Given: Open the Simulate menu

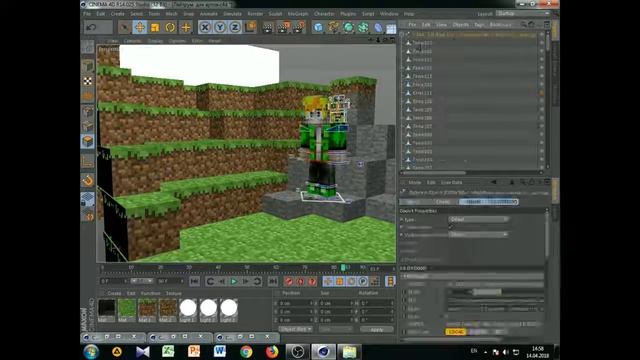Looking at the screenshot, I should tap(232, 14).
